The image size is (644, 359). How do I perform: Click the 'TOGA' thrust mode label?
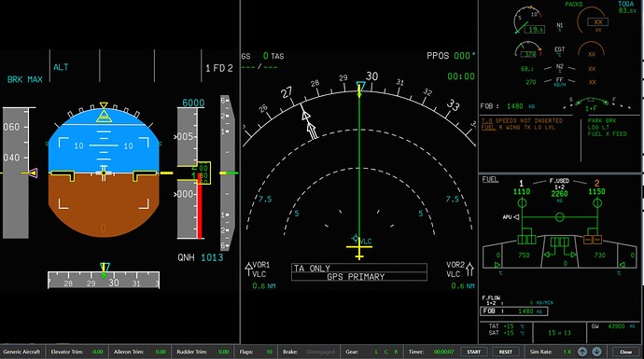pyautogui.click(x=626, y=4)
